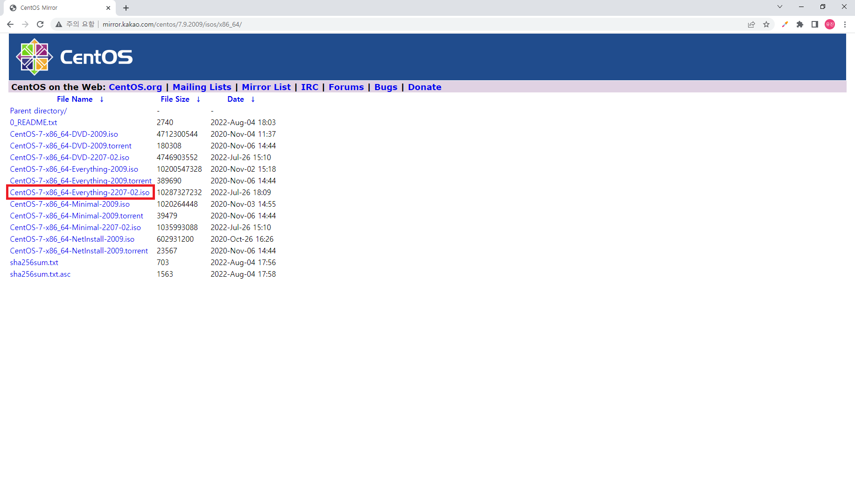
Task: Select file size 602931200
Action: coord(175,239)
